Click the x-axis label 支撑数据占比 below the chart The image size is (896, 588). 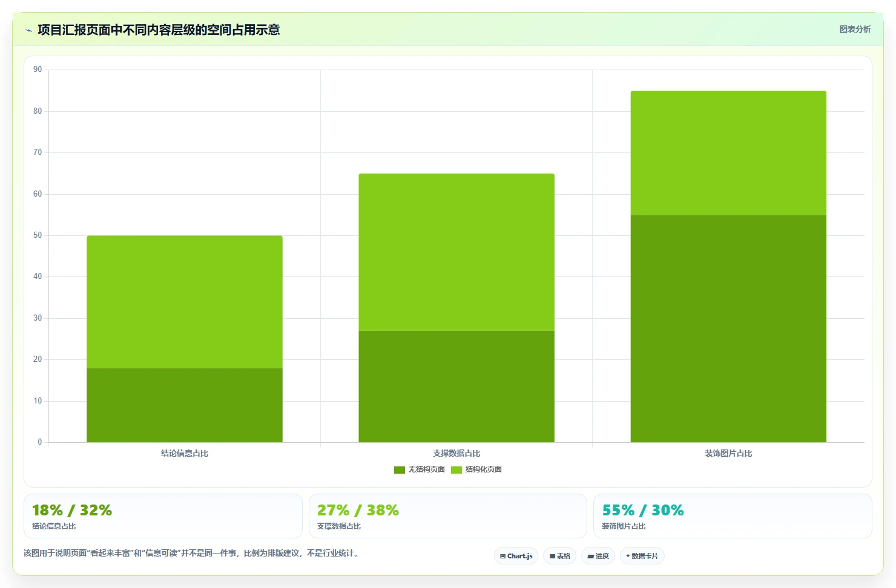[x=456, y=453]
